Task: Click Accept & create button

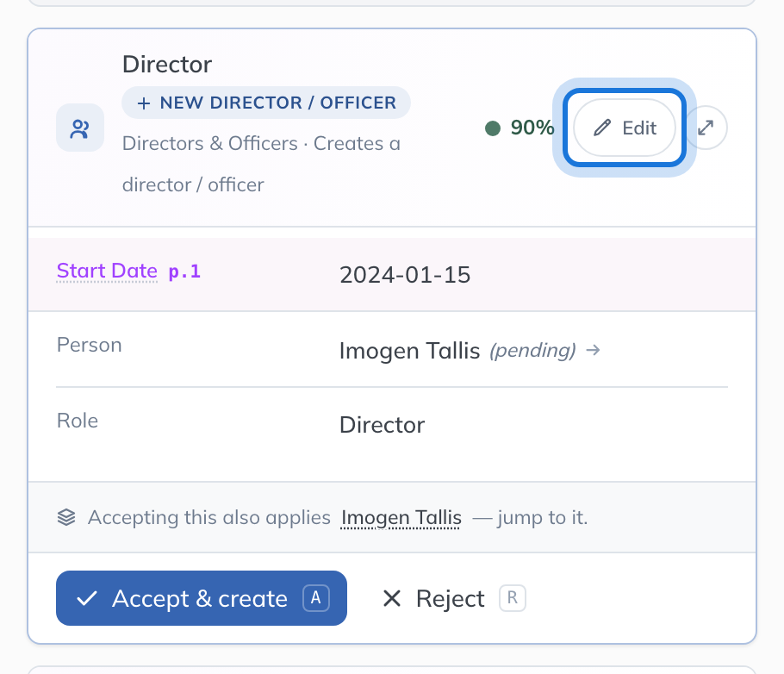Action: coord(202,598)
